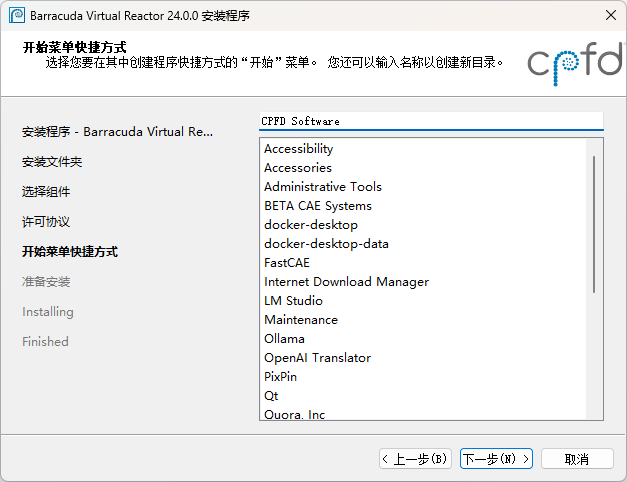Choose FastCAE from the folder list
The image size is (627, 482).
point(287,263)
